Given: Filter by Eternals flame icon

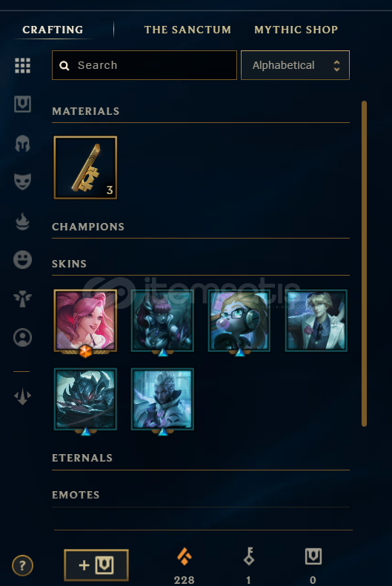Looking at the screenshot, I should (22, 221).
